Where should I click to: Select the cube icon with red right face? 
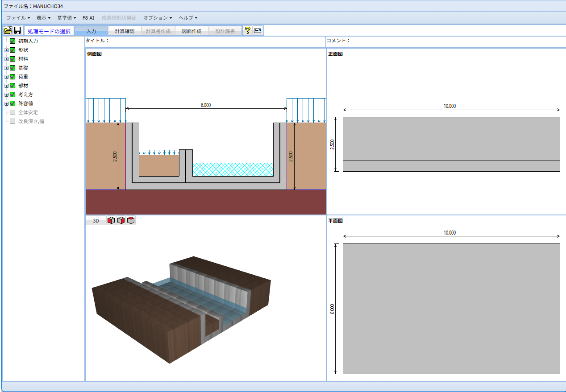click(121, 220)
